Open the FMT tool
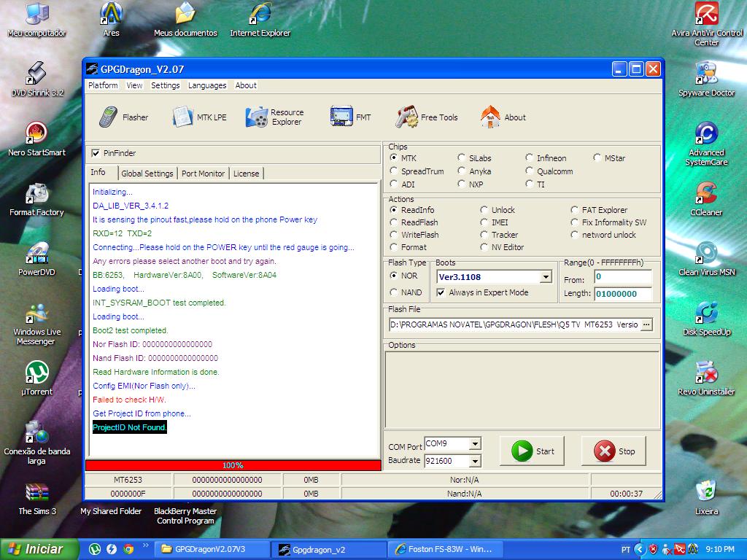Viewport: 747px width, 560px height. pos(351,117)
